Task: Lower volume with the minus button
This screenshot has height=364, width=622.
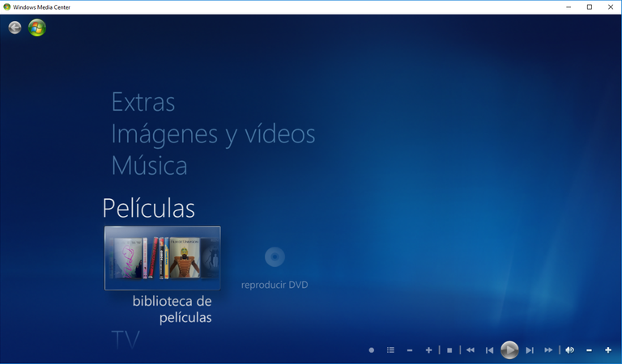Action: 589,350
